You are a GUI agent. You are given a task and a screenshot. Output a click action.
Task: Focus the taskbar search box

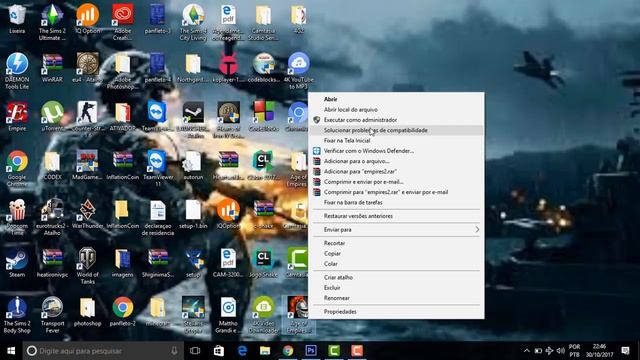point(103,351)
